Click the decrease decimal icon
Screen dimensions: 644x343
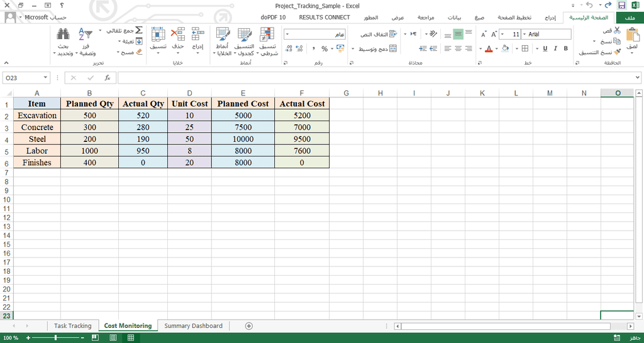(x=289, y=49)
